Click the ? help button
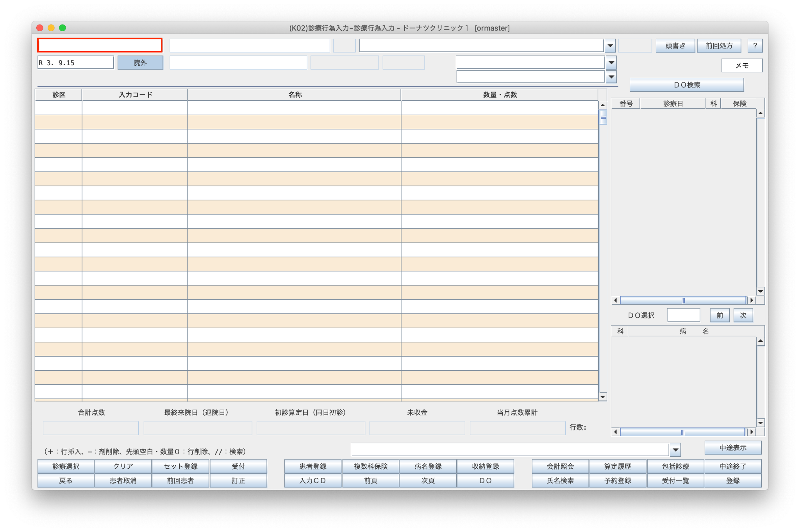Image resolution: width=800 pixels, height=532 pixels. (x=755, y=46)
